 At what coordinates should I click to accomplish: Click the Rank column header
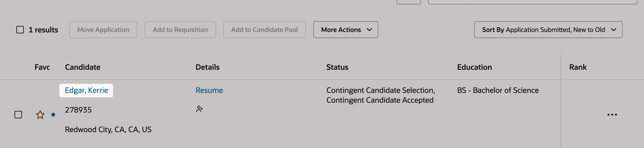point(578,67)
